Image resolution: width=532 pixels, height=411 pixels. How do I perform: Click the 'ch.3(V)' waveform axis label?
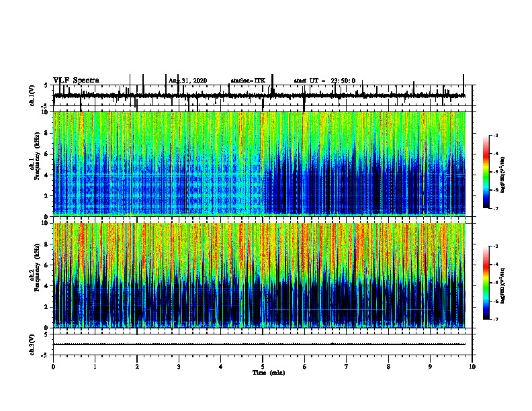click(32, 345)
